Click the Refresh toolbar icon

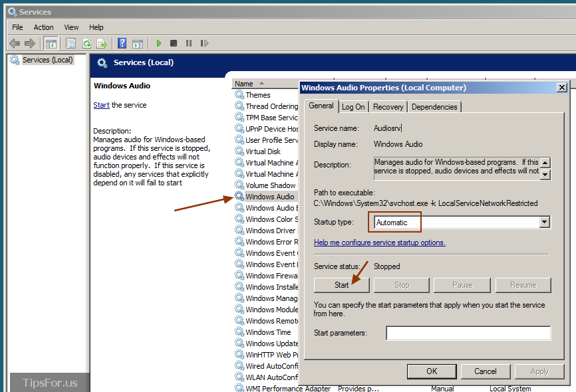pos(86,43)
